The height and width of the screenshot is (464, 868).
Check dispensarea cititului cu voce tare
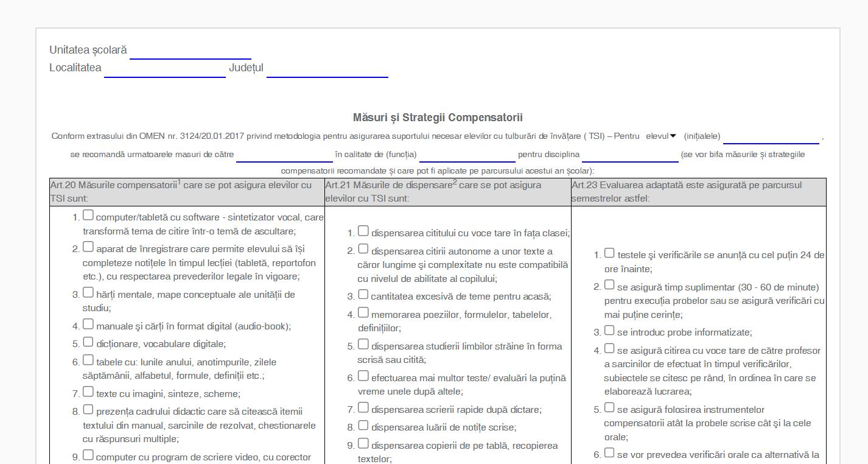pos(363,230)
